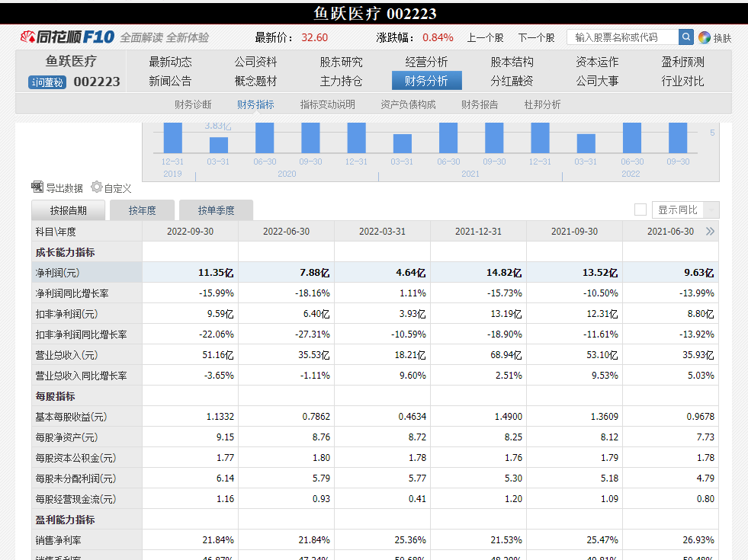The height and width of the screenshot is (560, 748).
Task: Open the 同花顺 F10 logo
Action: tap(67, 37)
